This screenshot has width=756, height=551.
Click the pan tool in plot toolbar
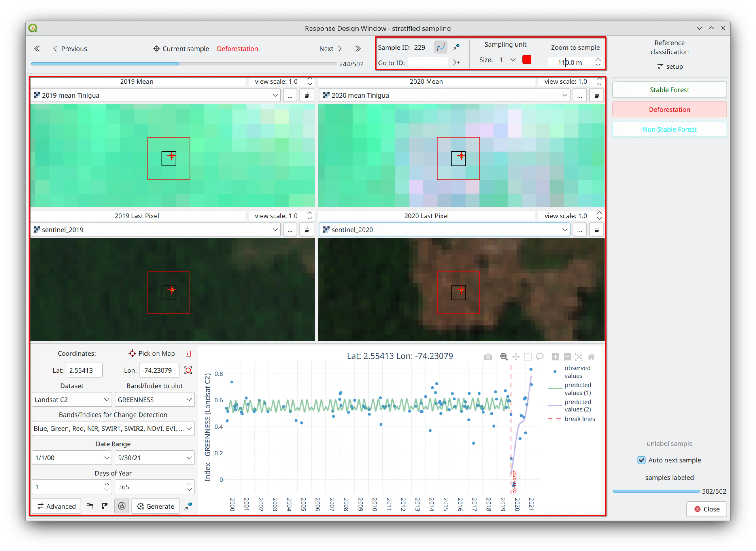[515, 357]
